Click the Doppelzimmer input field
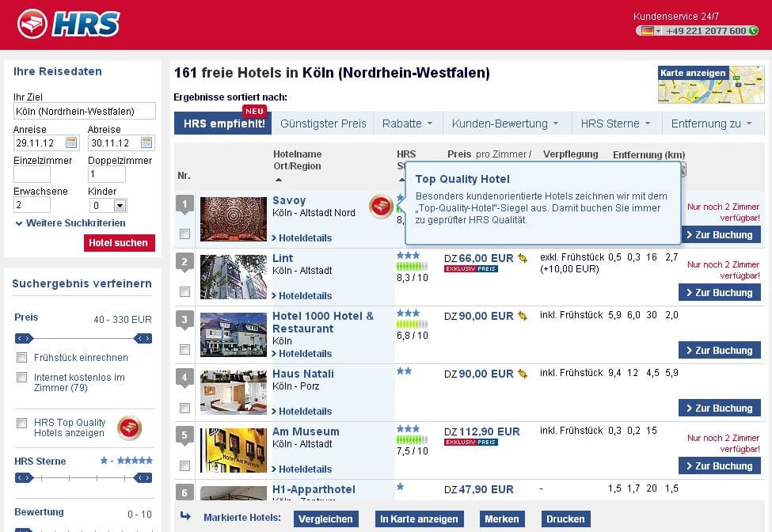This screenshot has width=772, height=532. [x=107, y=173]
